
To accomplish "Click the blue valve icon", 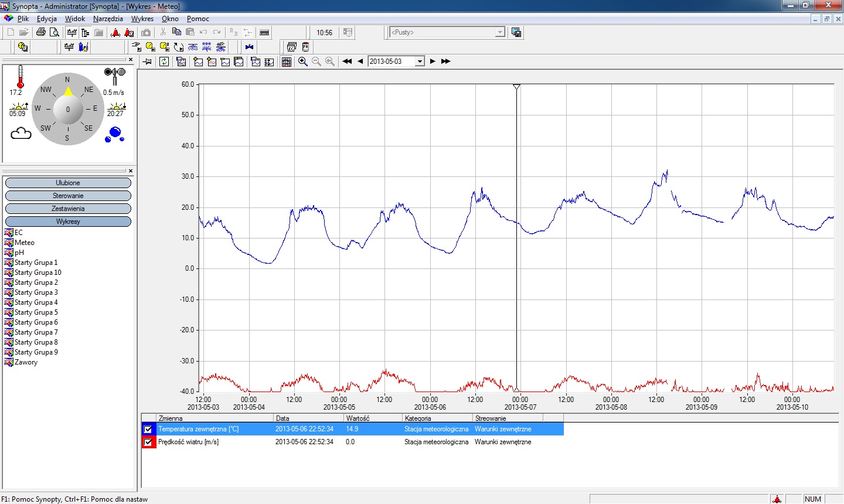I will pyautogui.click(x=249, y=47).
